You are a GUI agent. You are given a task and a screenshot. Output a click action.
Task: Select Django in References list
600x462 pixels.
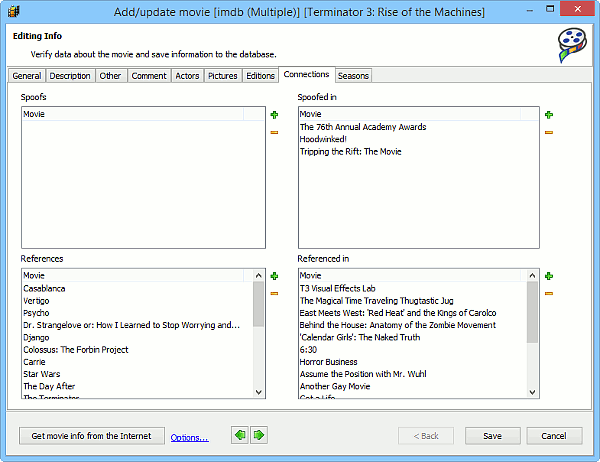pos(36,337)
